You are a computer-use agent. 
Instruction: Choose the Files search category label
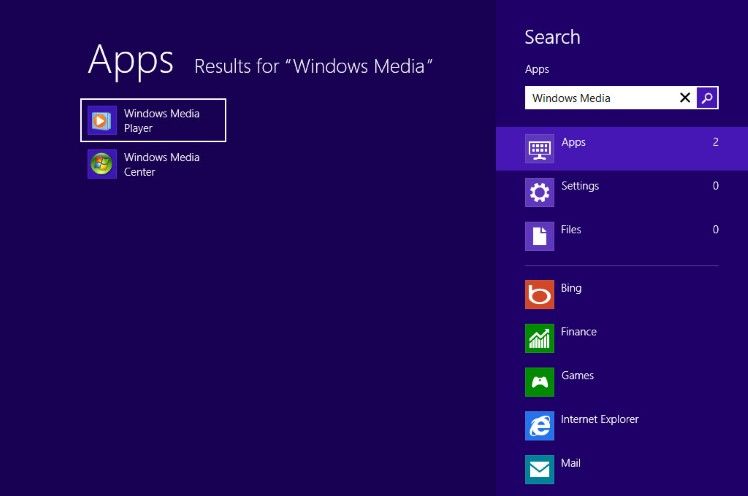[x=571, y=229]
